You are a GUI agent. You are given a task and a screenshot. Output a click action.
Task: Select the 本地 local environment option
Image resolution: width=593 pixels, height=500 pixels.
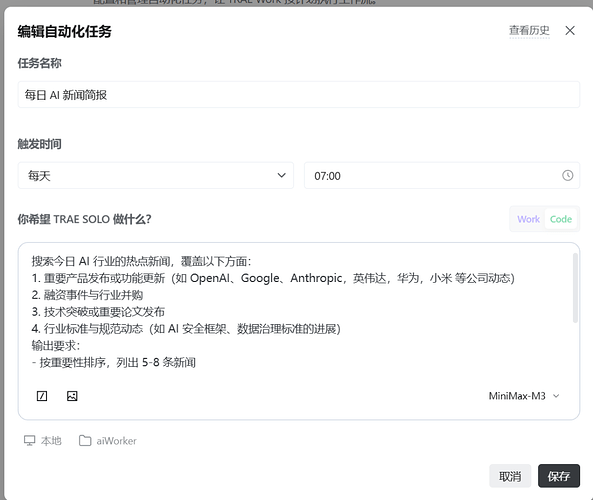click(x=43, y=441)
